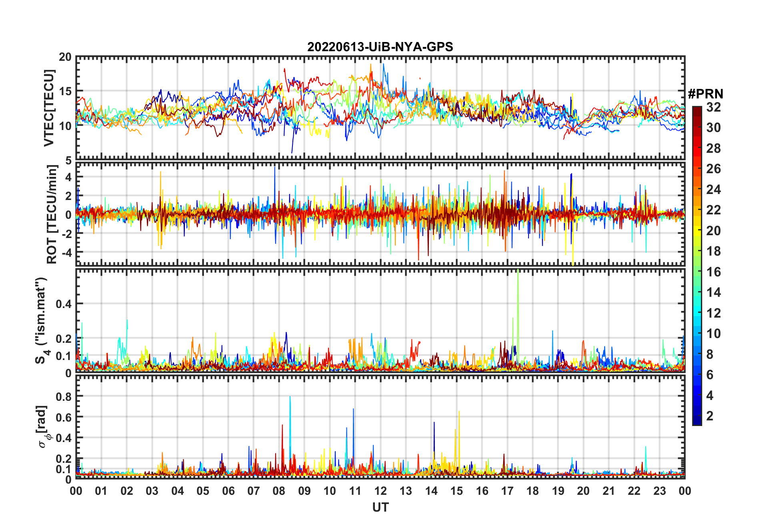
Task: Click the 12 tick label on UT axis
Action: 380,491
